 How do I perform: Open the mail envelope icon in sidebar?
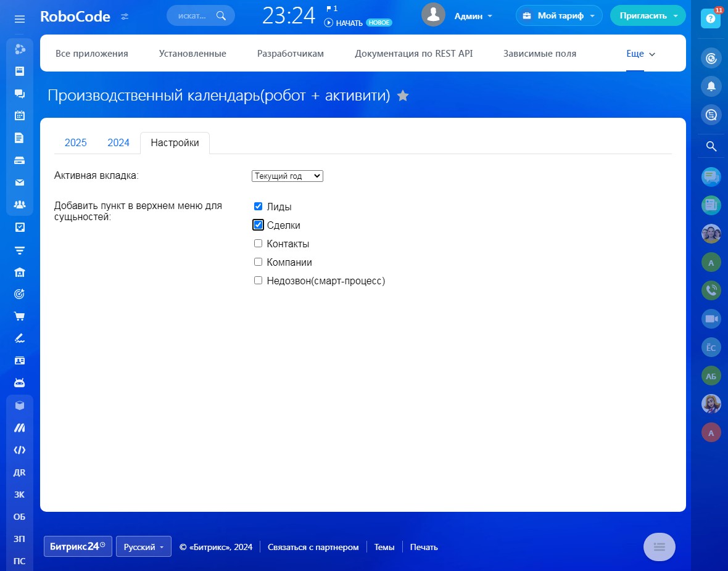[20, 182]
